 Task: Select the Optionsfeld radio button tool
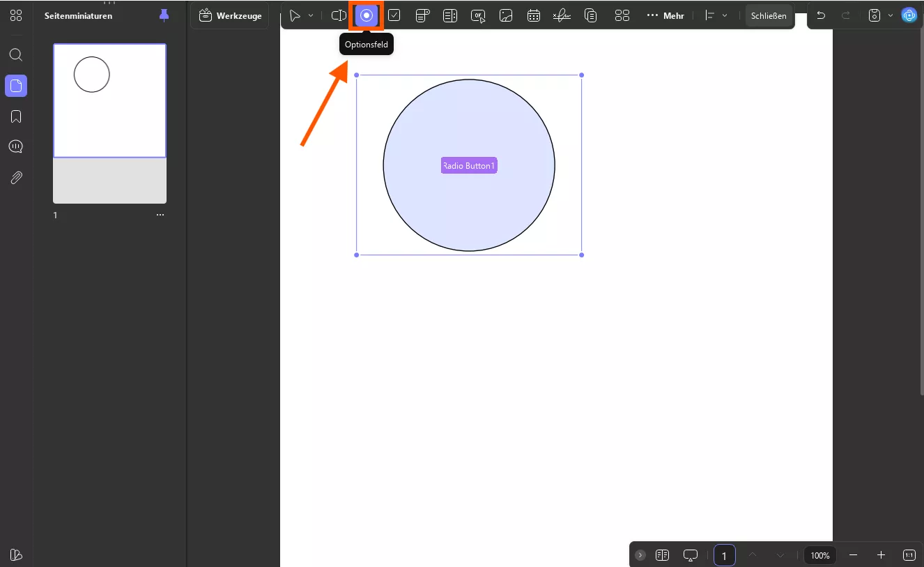click(x=367, y=15)
